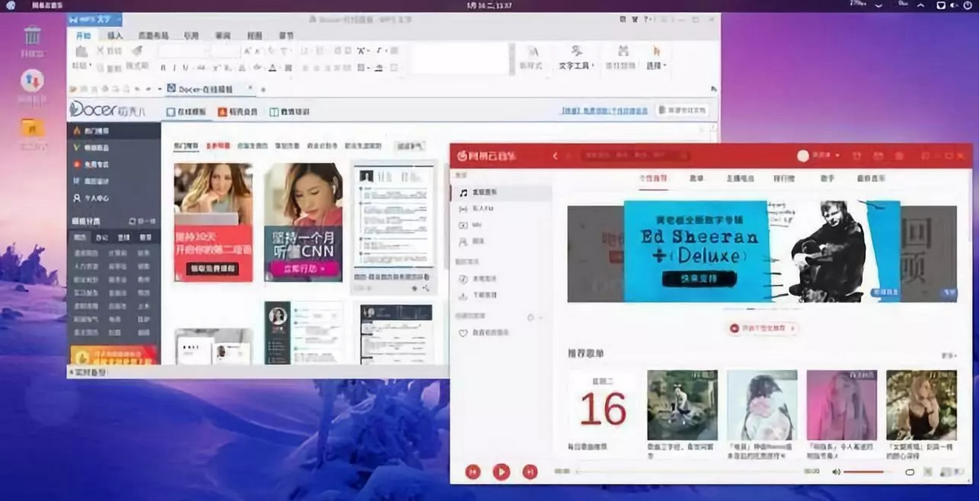Image resolution: width=980 pixels, height=501 pixels.
Task: Click the blue underlined link in Docer header
Action: point(604,111)
